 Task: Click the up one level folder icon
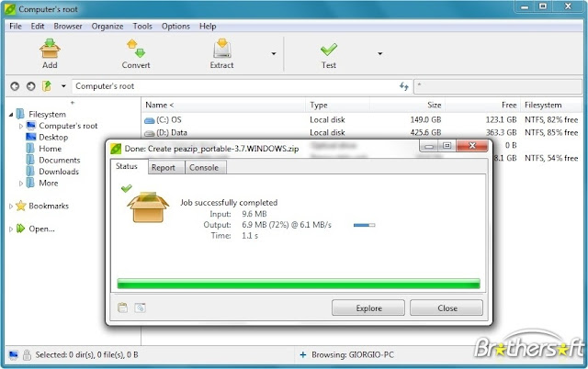click(x=47, y=86)
